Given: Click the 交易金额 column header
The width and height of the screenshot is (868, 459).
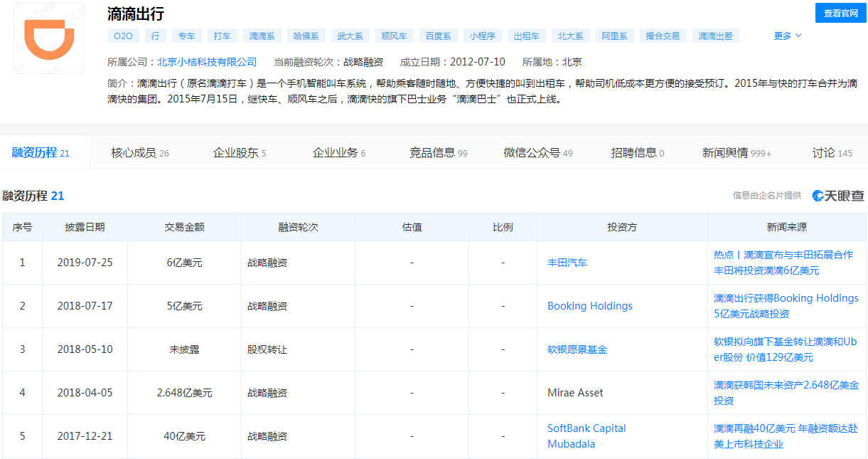Looking at the screenshot, I should tap(184, 228).
